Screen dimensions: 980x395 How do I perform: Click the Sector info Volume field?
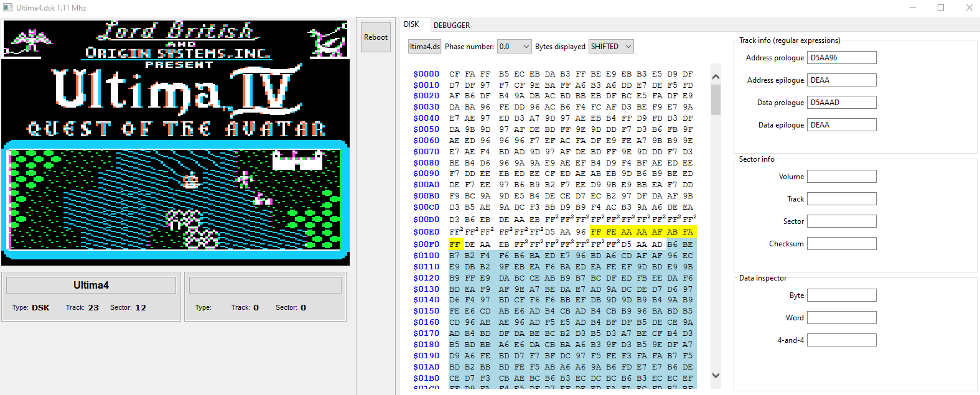pos(842,177)
